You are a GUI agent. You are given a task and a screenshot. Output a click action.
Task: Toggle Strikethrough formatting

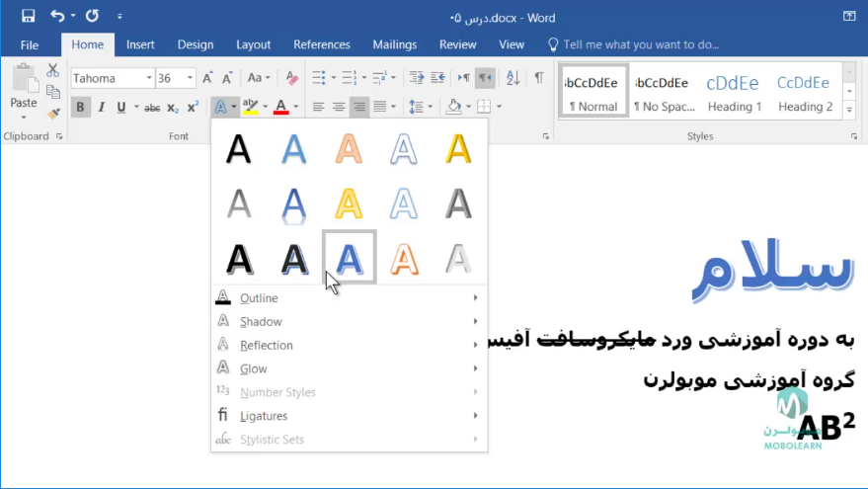tap(152, 108)
